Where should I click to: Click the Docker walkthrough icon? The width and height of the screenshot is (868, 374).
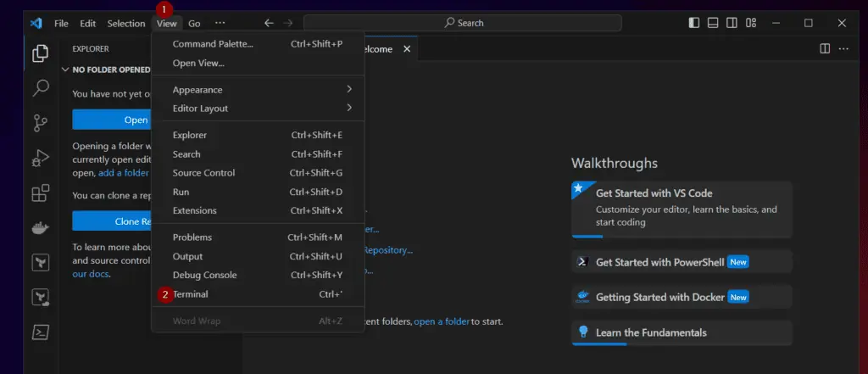tap(581, 297)
